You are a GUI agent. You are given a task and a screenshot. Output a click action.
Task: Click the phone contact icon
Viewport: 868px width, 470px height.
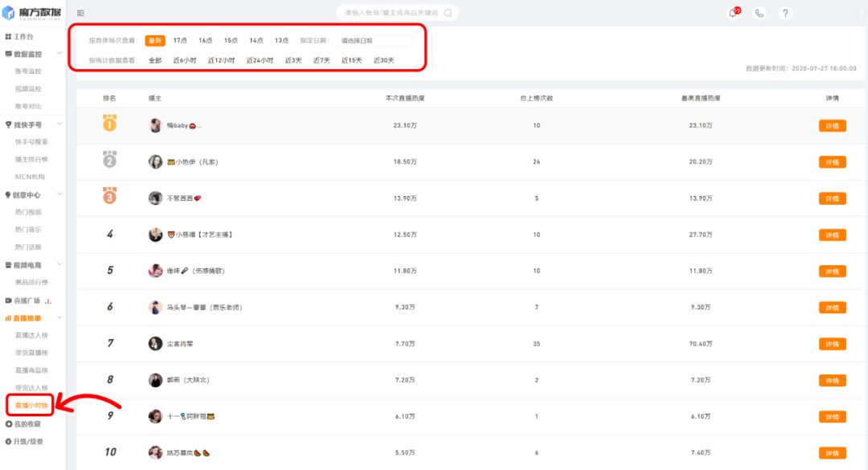click(x=759, y=14)
